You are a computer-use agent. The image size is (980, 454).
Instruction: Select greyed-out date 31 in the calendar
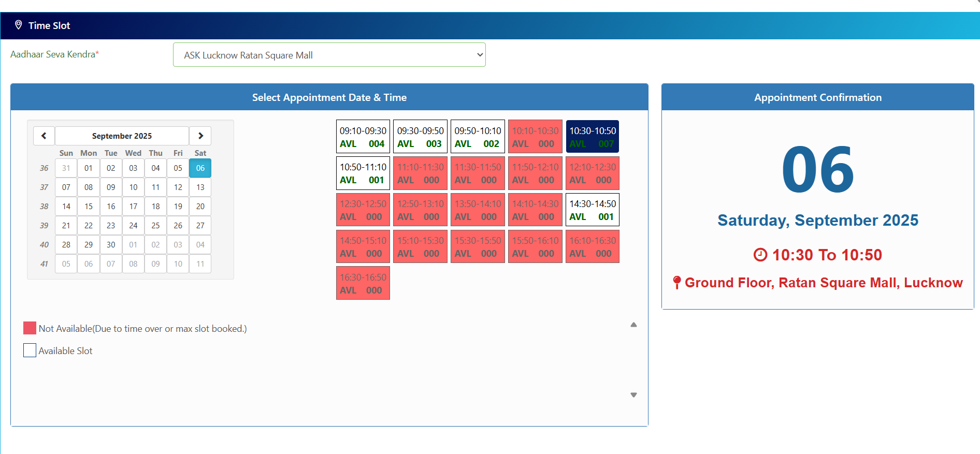[x=66, y=168]
